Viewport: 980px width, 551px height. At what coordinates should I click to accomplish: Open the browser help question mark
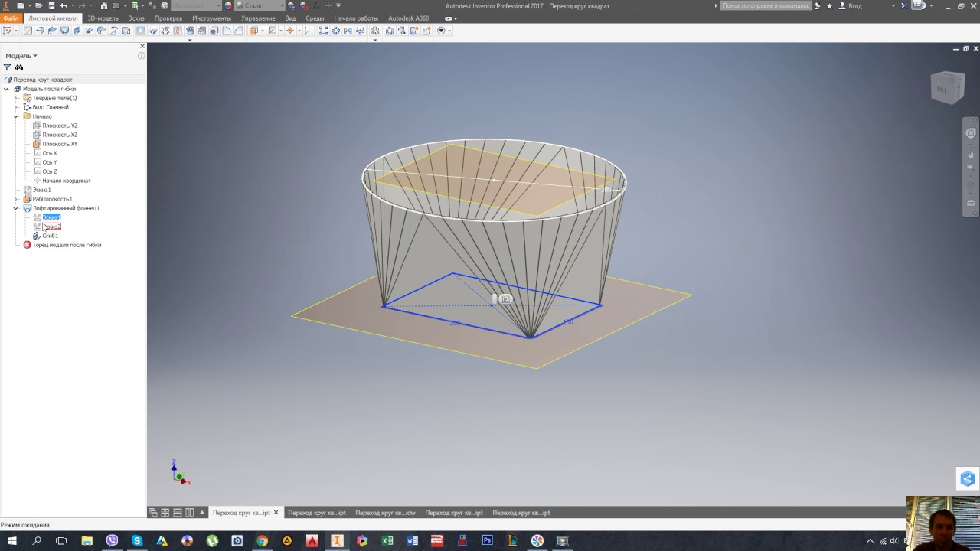pos(141,56)
